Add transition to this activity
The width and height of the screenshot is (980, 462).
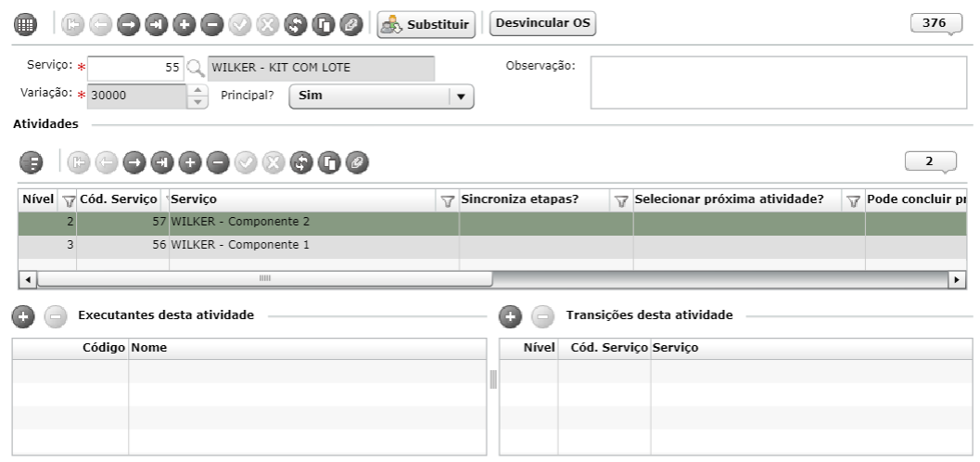tap(510, 317)
